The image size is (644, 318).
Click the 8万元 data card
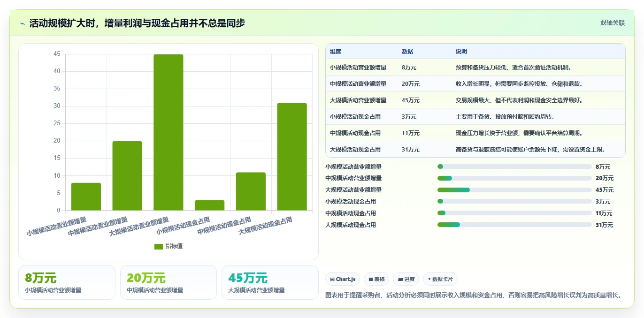coord(67,282)
